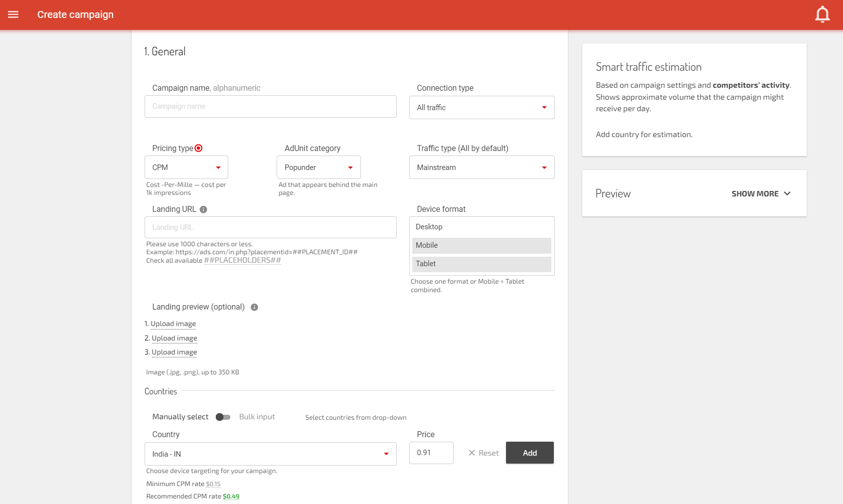
Task: Click the red target icon beside Pricing type
Action: 198,148
